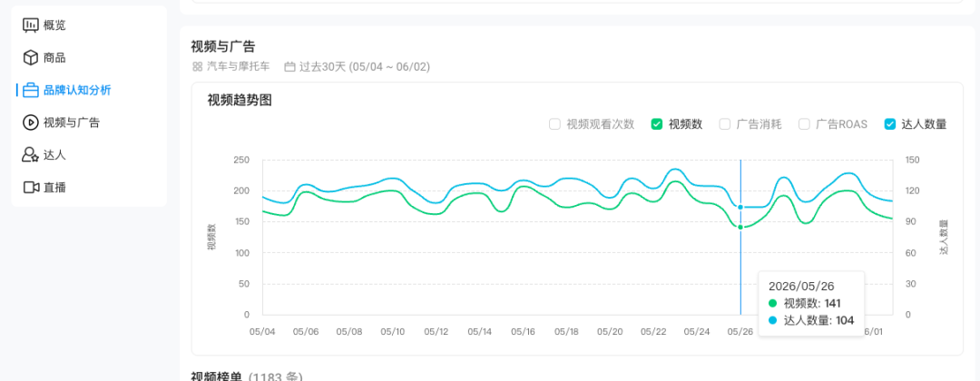Click the right axis value 150
The height and width of the screenshot is (381, 980).
point(912,160)
